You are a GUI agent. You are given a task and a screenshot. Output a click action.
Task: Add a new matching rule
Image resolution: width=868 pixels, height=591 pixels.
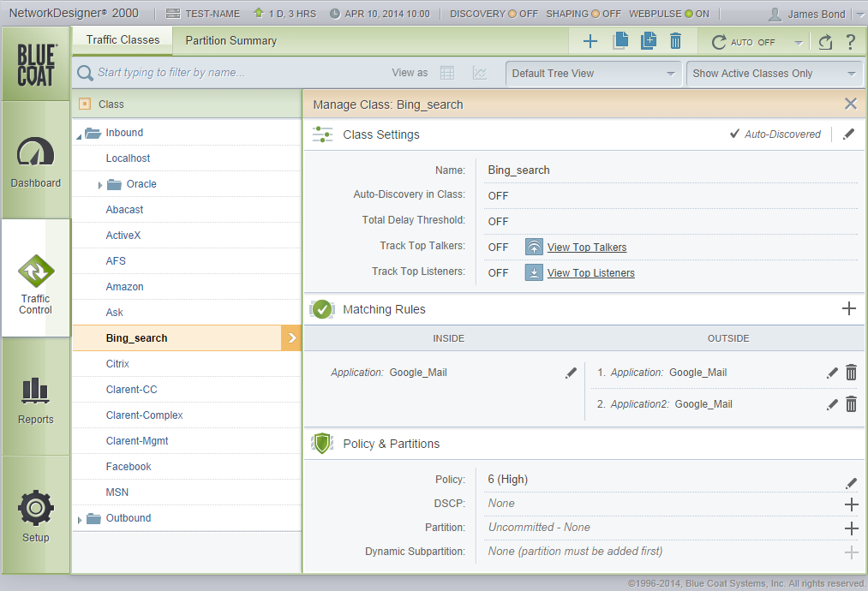(x=848, y=309)
